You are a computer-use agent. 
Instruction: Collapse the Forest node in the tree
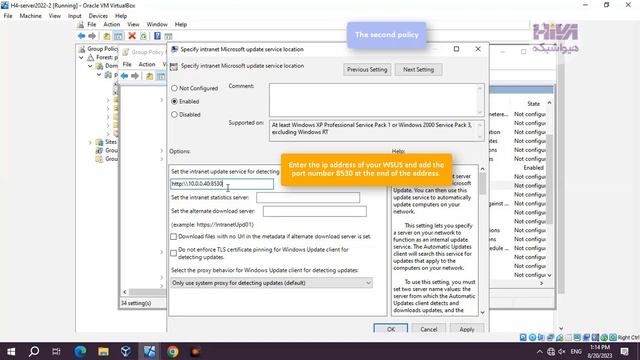tap(81, 58)
